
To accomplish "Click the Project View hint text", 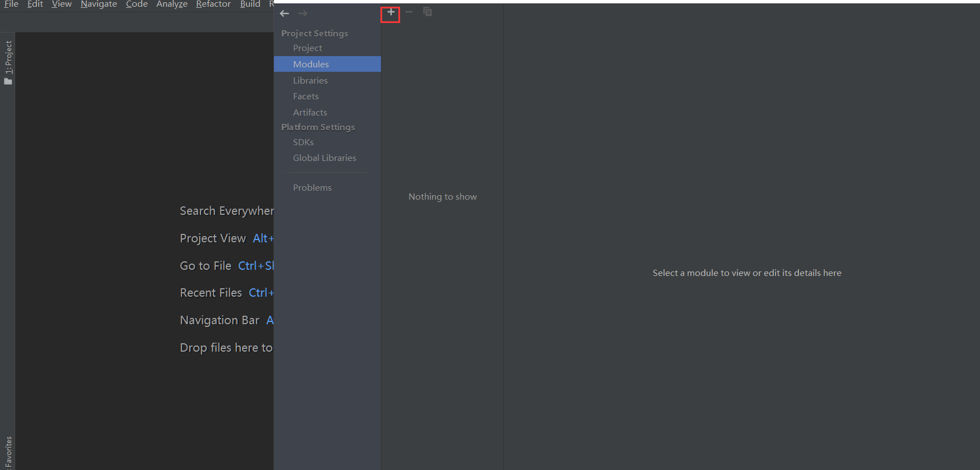I will point(213,238).
